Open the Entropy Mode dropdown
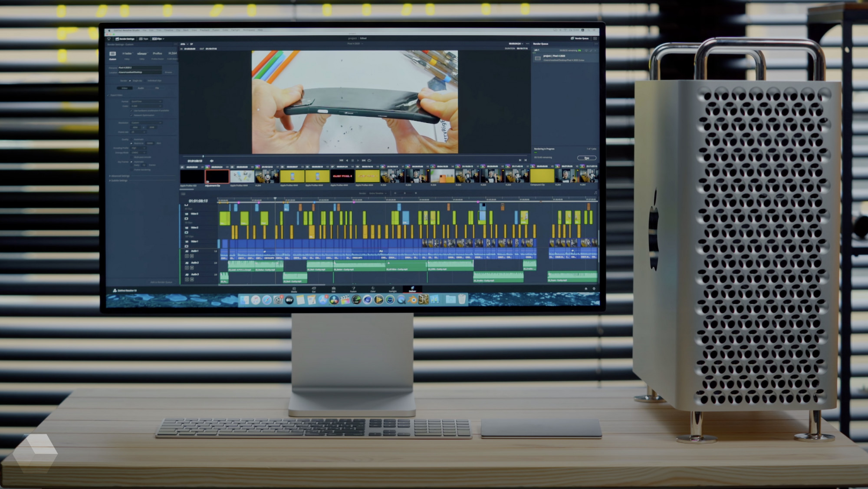The image size is (868, 489). pyautogui.click(x=138, y=153)
